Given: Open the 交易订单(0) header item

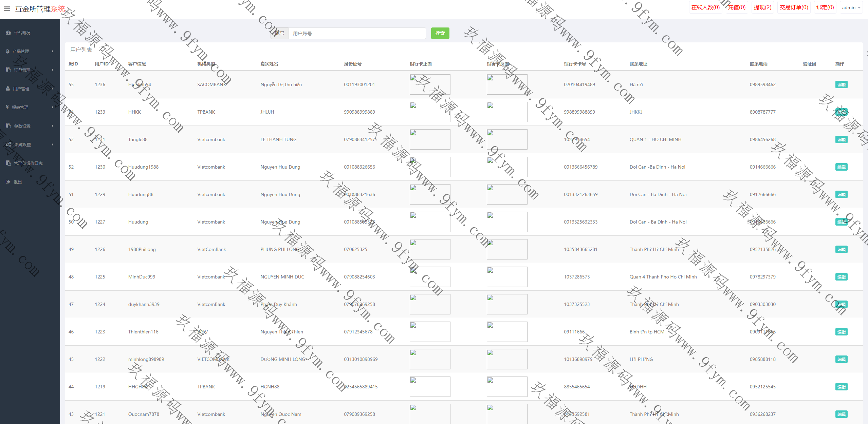Looking at the screenshot, I should point(794,7).
